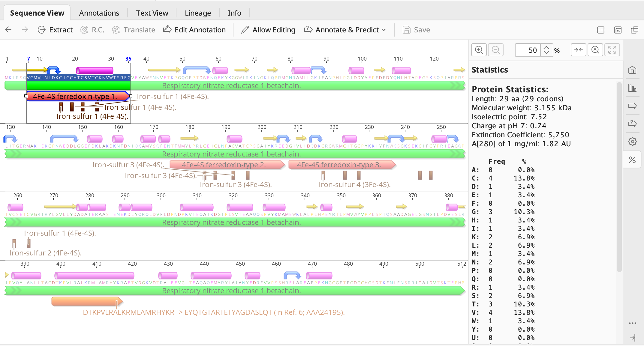Viewport: 644px width, 346px height.
Task: Open sequence view settings gear icon
Action: point(632,142)
